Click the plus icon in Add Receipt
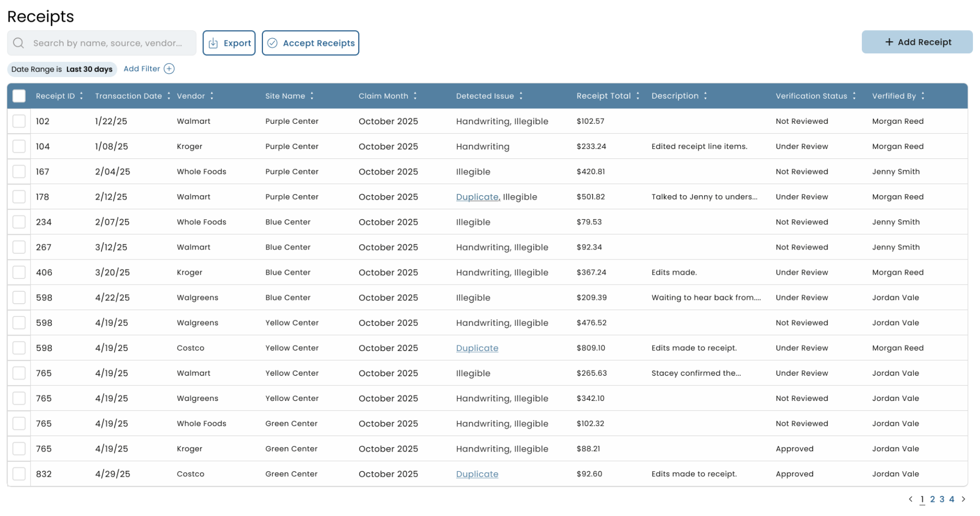Viewport: 980px width, 516px height. pos(889,42)
